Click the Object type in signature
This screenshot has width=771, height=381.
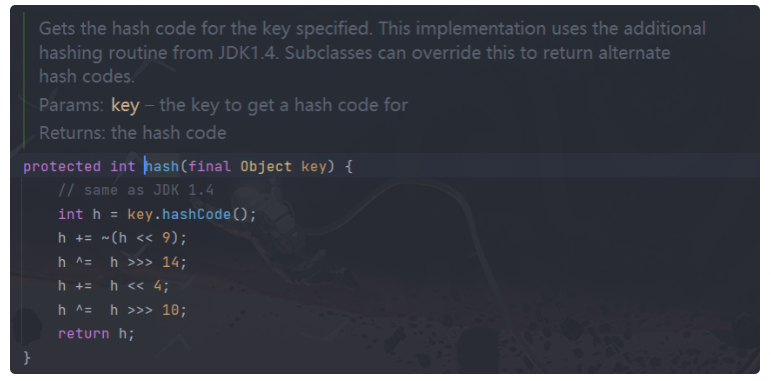(266, 166)
